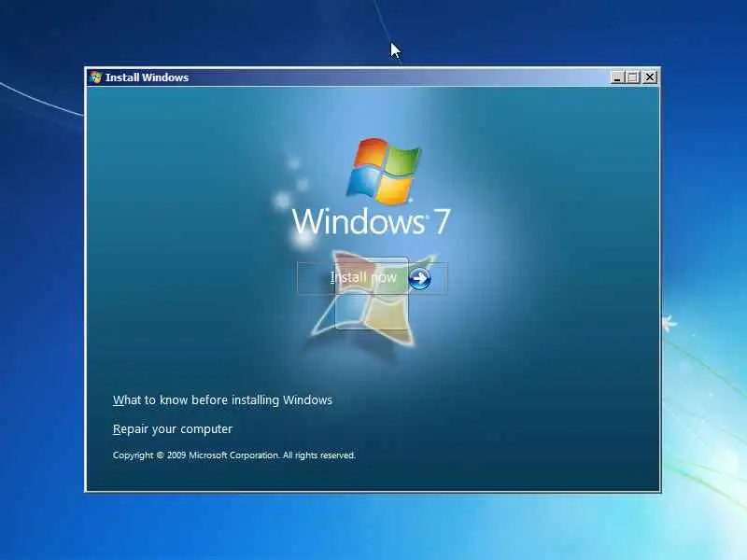Minimize the Install Windows window
The width and height of the screenshot is (747, 560).
point(617,77)
